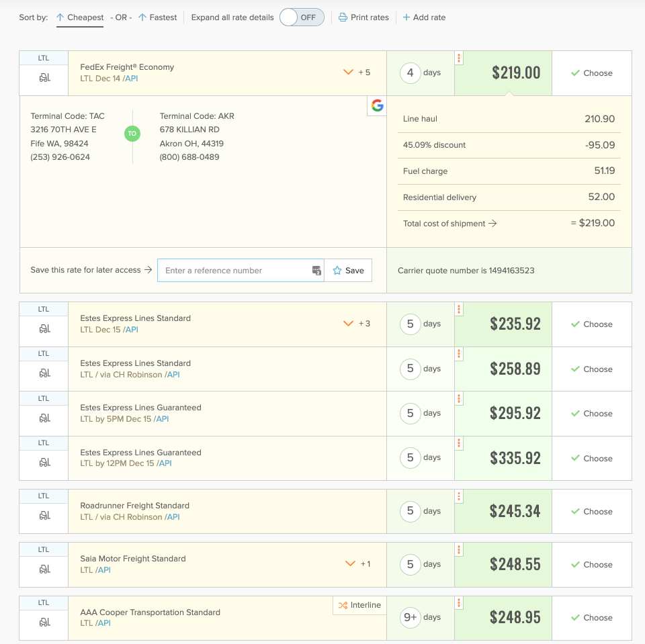Open the API link on Roadrunner Freight row
The height and width of the screenshot is (644, 645).
[173, 516]
